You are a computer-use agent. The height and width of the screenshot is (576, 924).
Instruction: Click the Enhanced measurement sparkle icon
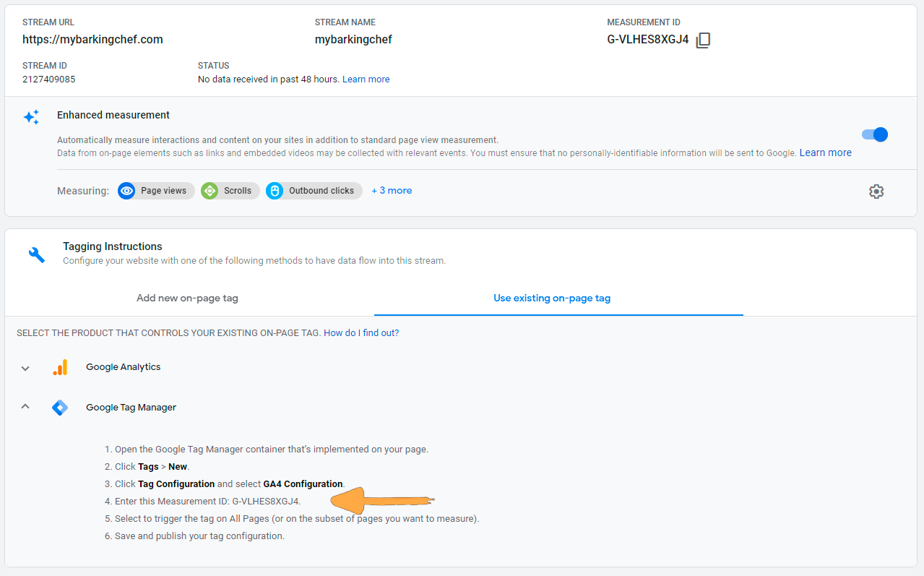click(x=31, y=117)
